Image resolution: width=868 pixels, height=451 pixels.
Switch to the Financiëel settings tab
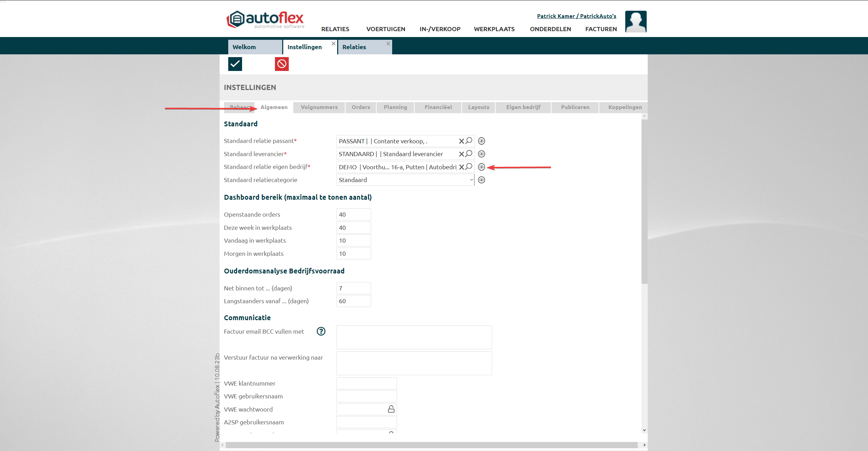[438, 107]
